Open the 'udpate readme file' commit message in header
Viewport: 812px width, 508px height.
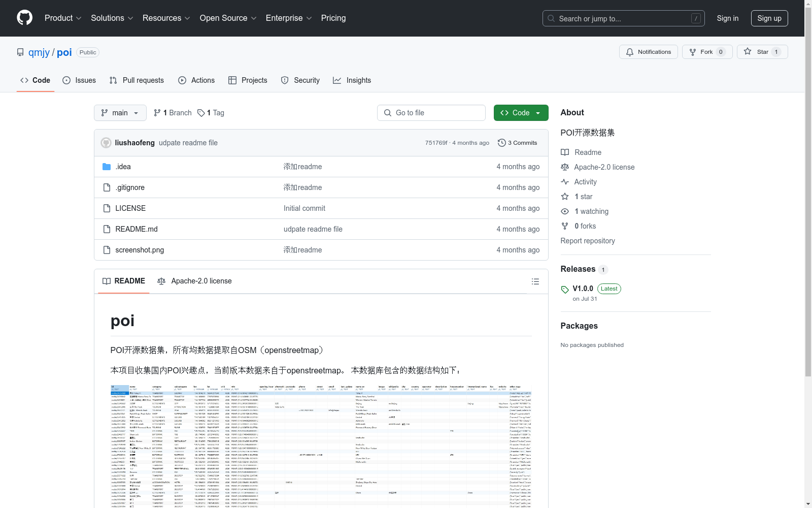tap(188, 143)
